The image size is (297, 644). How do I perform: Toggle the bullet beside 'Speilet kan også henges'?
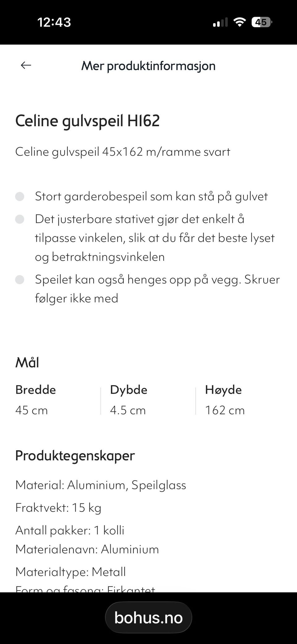pyautogui.click(x=20, y=279)
